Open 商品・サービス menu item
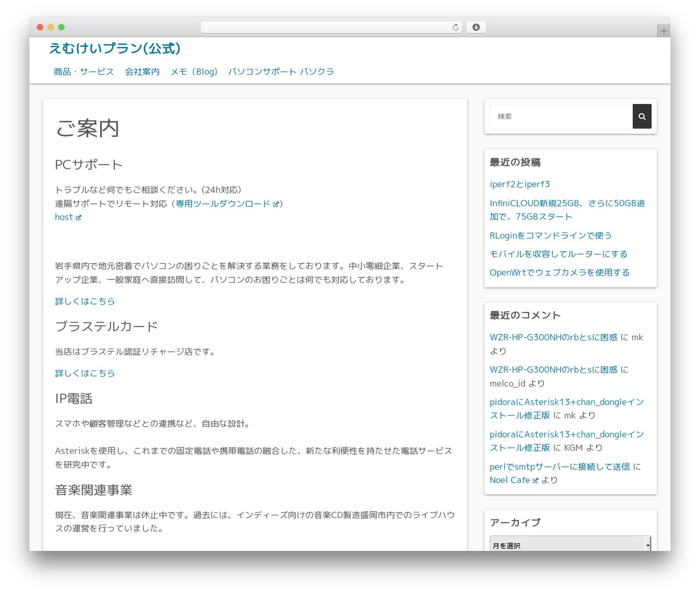Image resolution: width=700 pixels, height=593 pixels. click(84, 72)
